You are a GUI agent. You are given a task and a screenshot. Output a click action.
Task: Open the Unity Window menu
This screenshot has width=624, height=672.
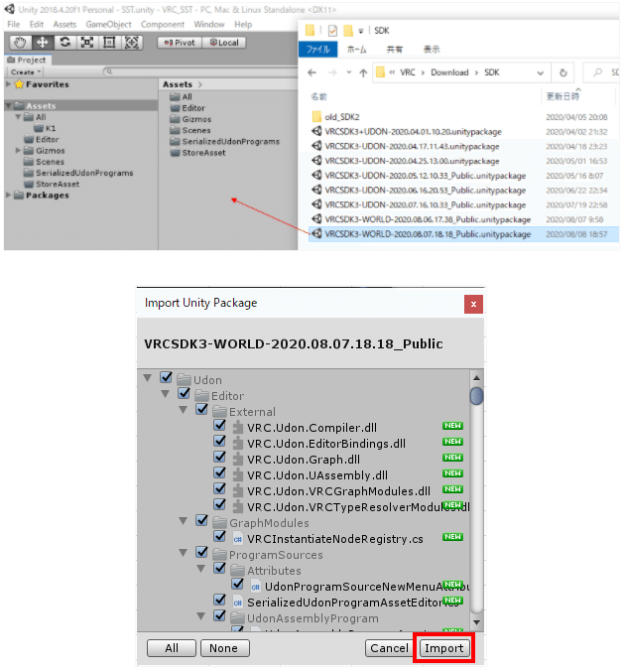click(x=209, y=25)
